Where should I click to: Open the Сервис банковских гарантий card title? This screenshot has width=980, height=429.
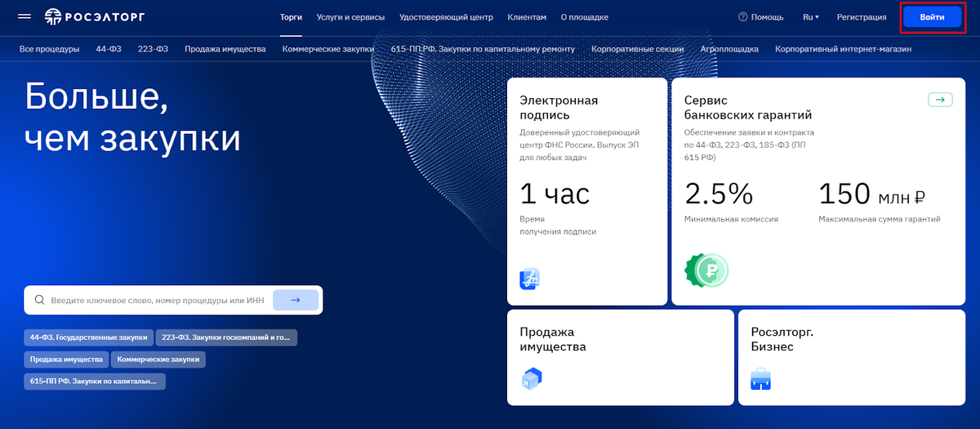coord(748,108)
